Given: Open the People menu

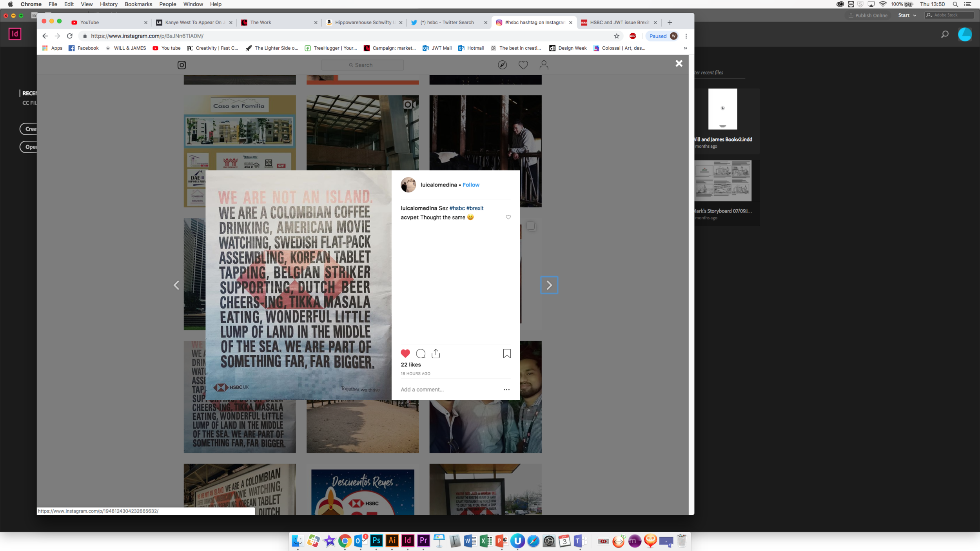Looking at the screenshot, I should (x=167, y=4).
